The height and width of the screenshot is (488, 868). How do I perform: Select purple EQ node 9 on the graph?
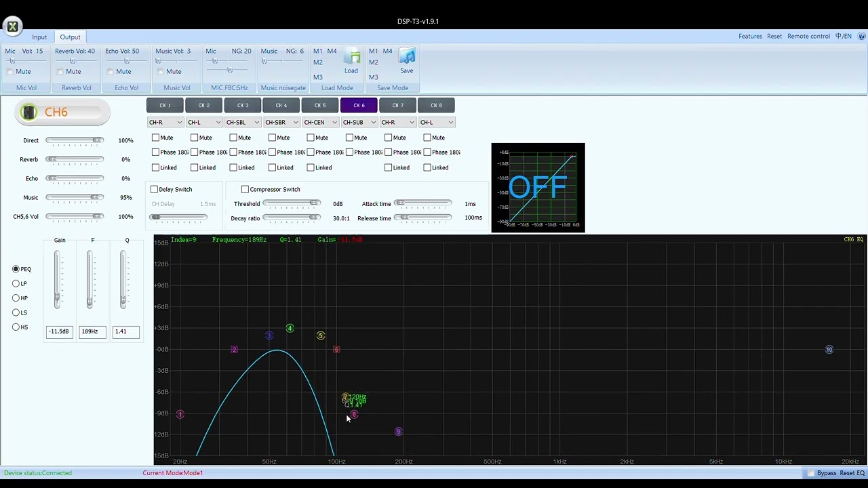398,432
